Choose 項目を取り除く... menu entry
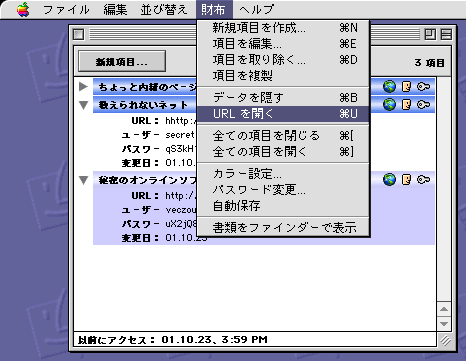The height and width of the screenshot is (361, 466). [x=283, y=60]
